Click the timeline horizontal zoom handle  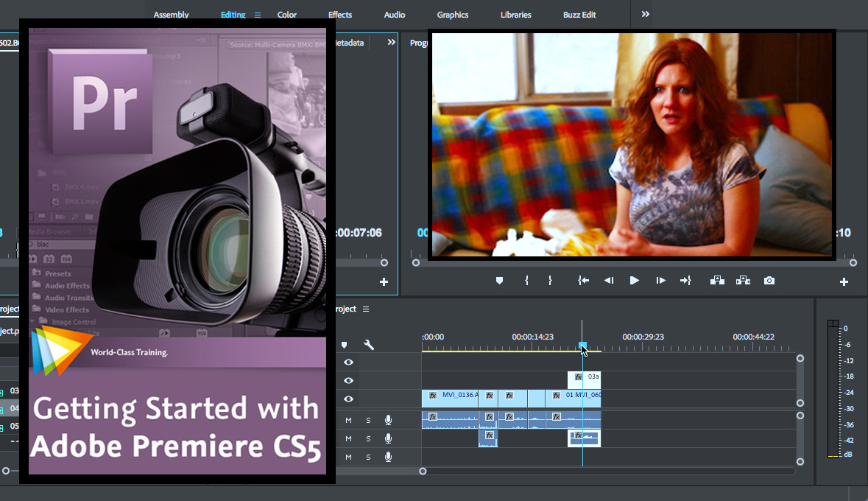[423, 471]
